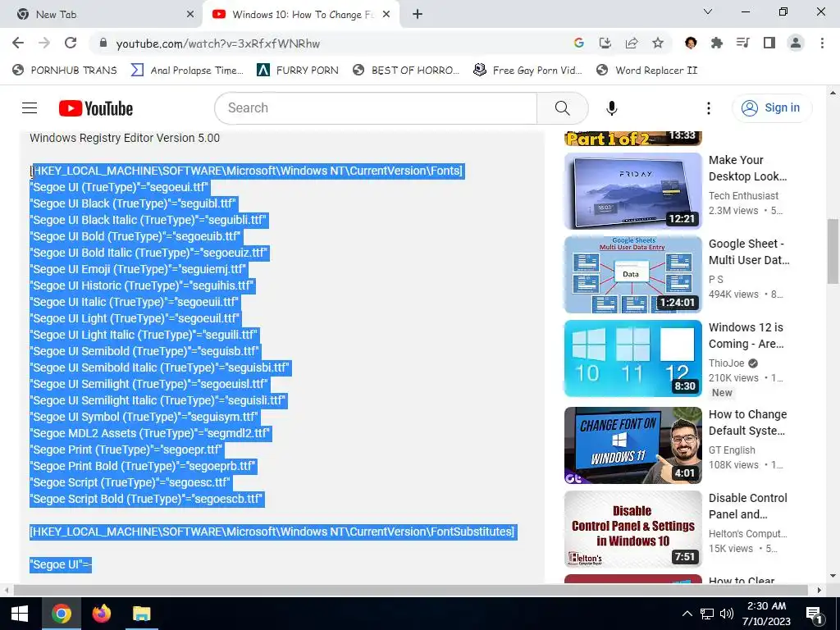The image size is (840, 630).
Task: Toggle the Chrome side panel
Action: (769, 43)
